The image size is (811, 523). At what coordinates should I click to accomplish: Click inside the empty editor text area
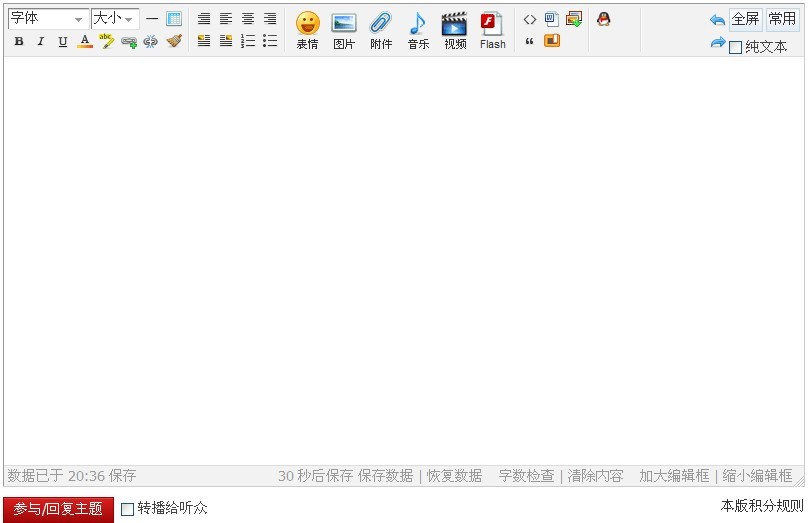(x=404, y=260)
